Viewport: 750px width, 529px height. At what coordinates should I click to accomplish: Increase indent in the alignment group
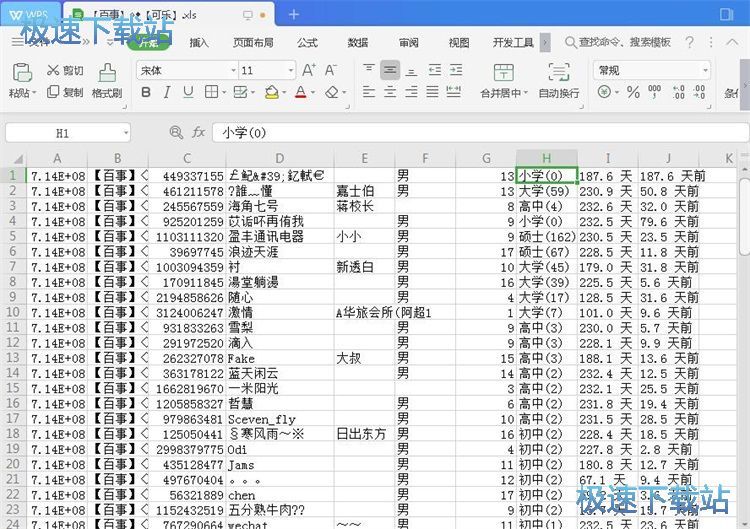tap(456, 70)
